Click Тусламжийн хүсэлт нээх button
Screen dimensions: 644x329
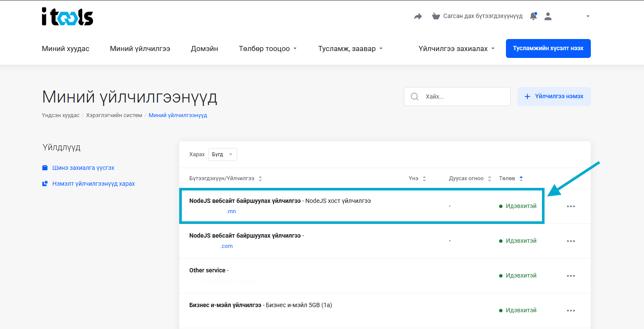[548, 48]
